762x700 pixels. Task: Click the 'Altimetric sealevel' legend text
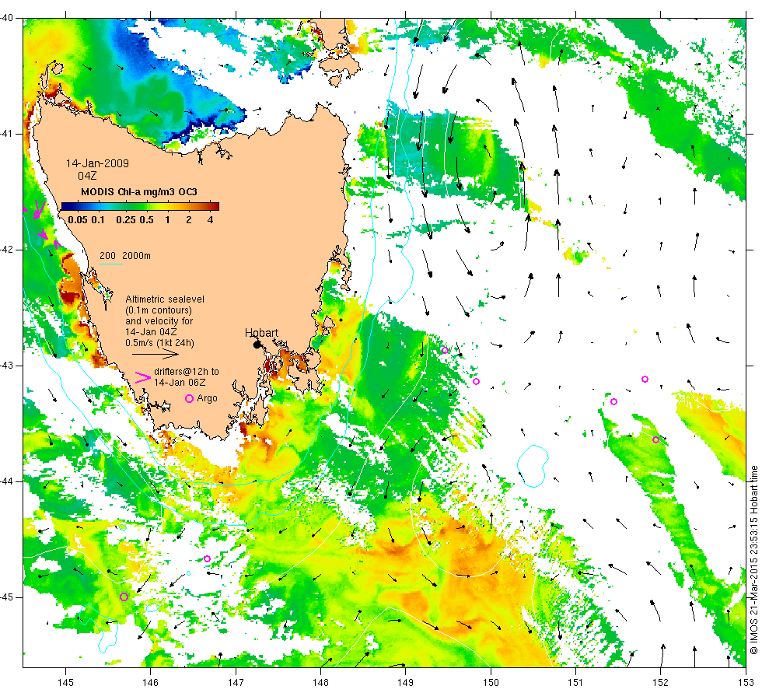point(165,299)
